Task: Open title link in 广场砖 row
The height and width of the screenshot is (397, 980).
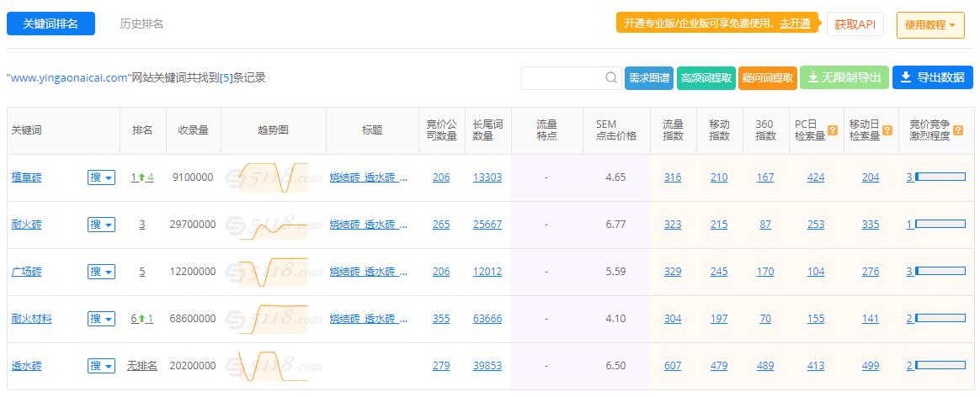Action: (x=369, y=272)
